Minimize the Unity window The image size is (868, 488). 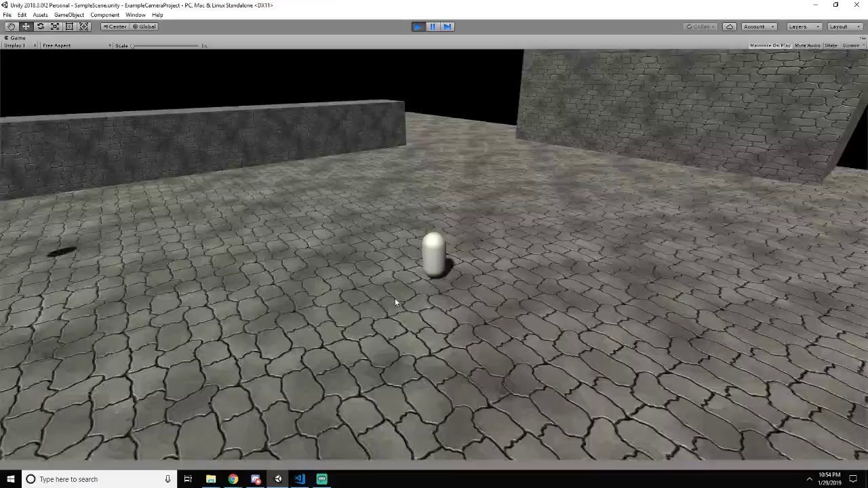coord(815,5)
